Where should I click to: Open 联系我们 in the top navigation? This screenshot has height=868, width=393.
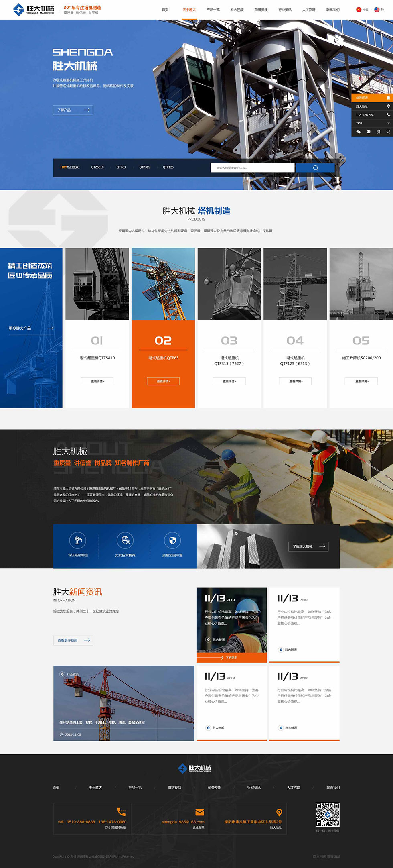333,10
